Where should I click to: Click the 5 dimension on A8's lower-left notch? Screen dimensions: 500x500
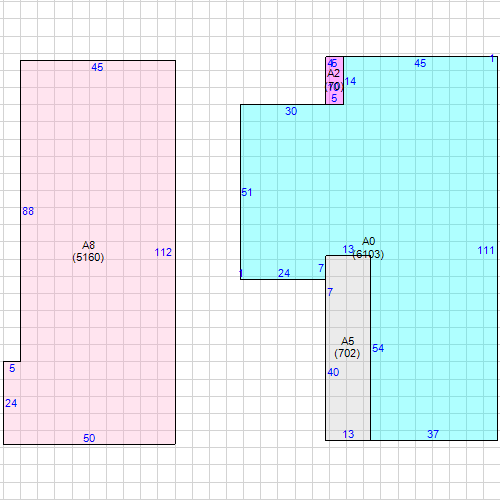tap(12, 368)
